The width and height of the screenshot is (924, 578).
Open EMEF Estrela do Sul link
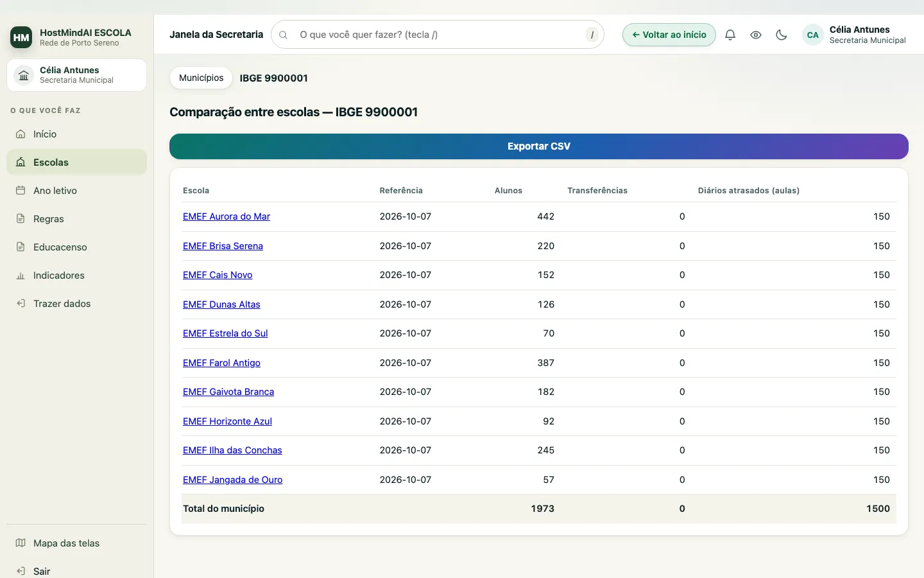(x=225, y=333)
